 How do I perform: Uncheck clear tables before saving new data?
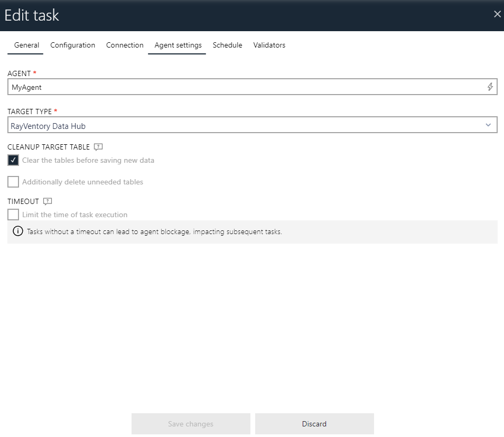tap(13, 160)
